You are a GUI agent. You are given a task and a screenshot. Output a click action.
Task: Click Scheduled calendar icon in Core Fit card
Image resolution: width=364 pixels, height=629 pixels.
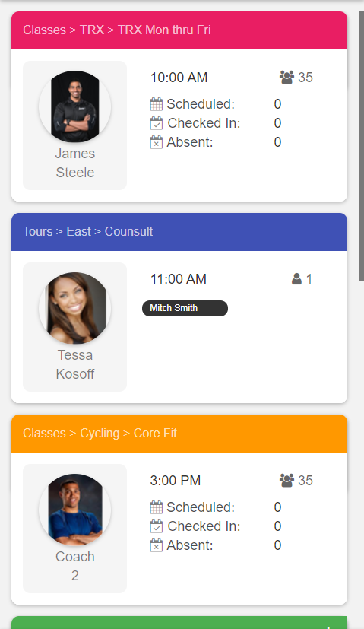[157, 507]
